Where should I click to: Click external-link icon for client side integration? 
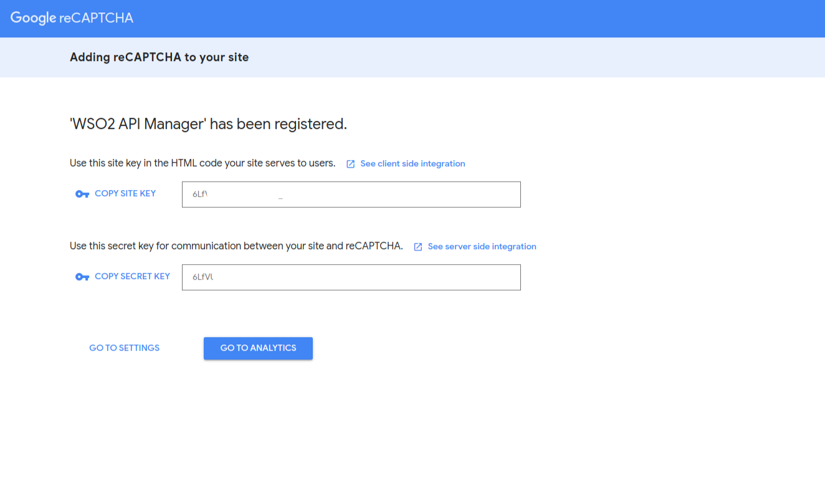[x=351, y=164]
